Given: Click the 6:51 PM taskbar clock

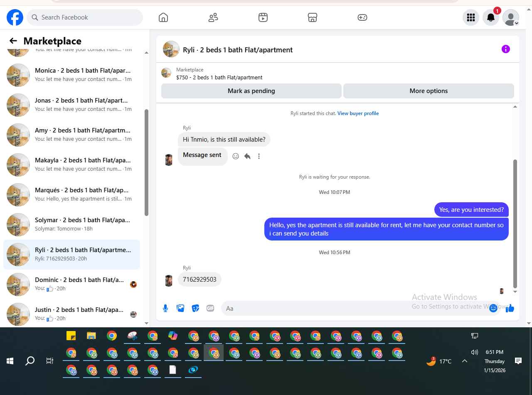Looking at the screenshot, I should click(495, 352).
